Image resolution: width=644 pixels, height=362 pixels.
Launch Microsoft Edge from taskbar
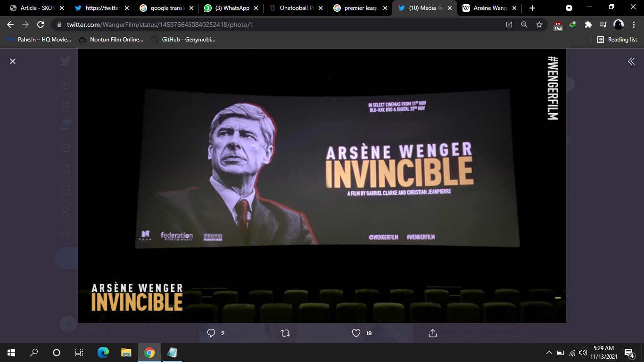(x=103, y=353)
